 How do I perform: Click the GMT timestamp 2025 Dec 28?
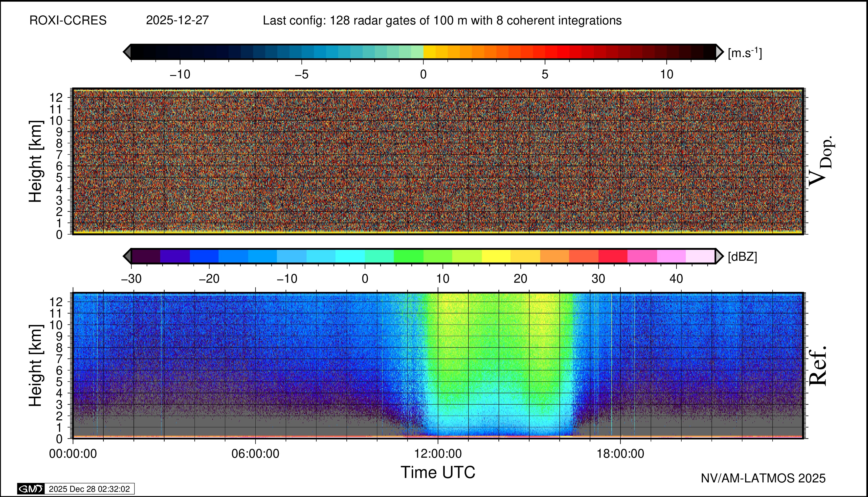(x=89, y=489)
